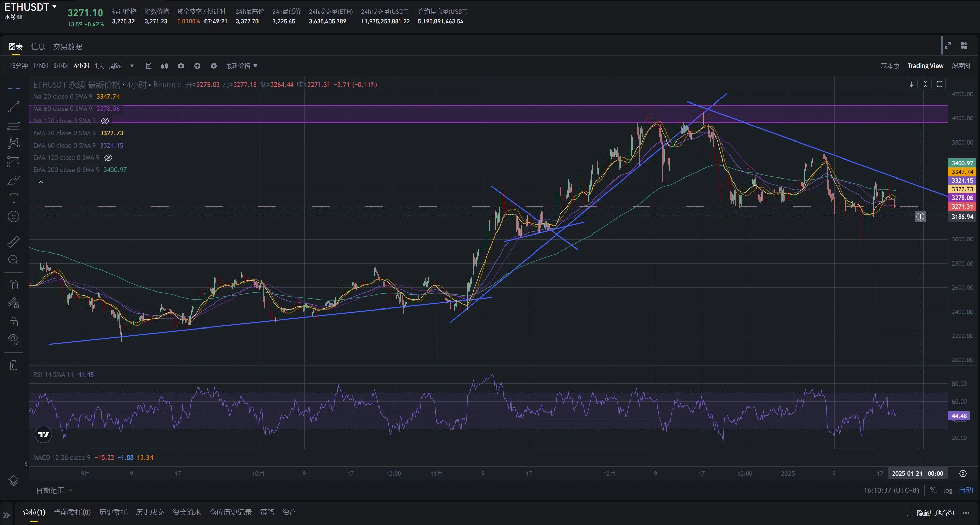Select 1天 timeframe

pyautogui.click(x=99, y=66)
